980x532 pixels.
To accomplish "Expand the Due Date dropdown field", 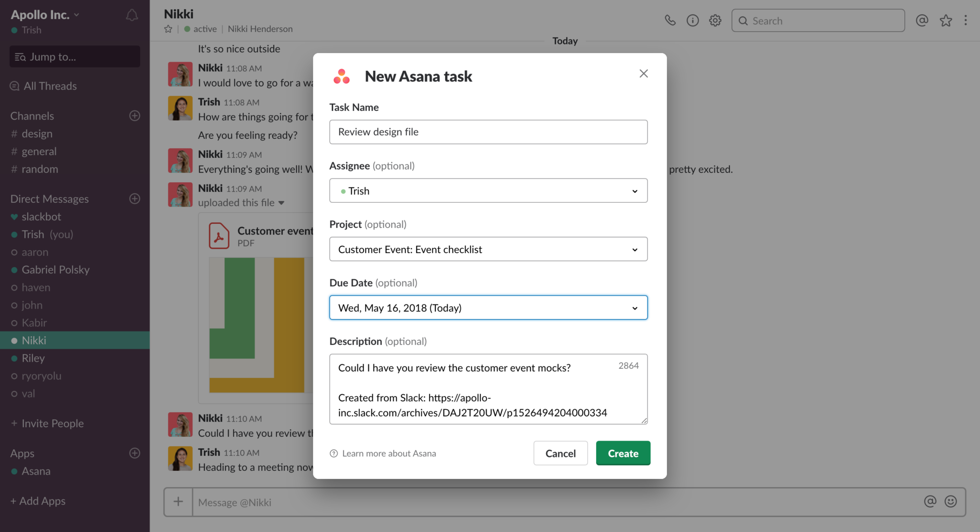I will tap(634, 307).
